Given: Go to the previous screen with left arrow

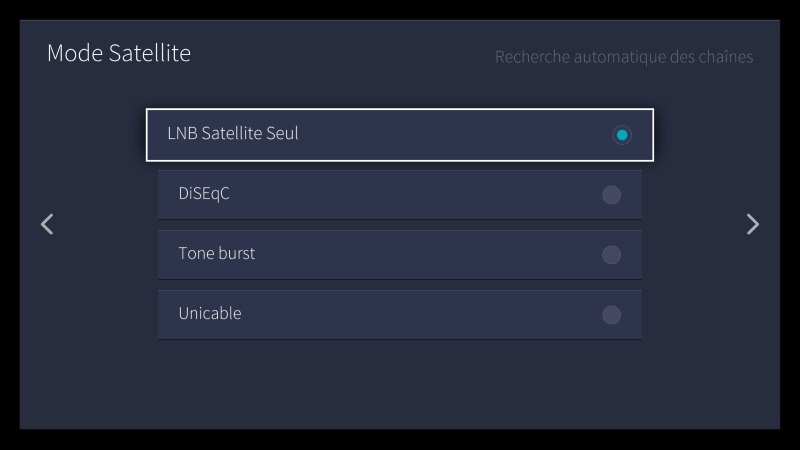Looking at the screenshot, I should pyautogui.click(x=47, y=224).
